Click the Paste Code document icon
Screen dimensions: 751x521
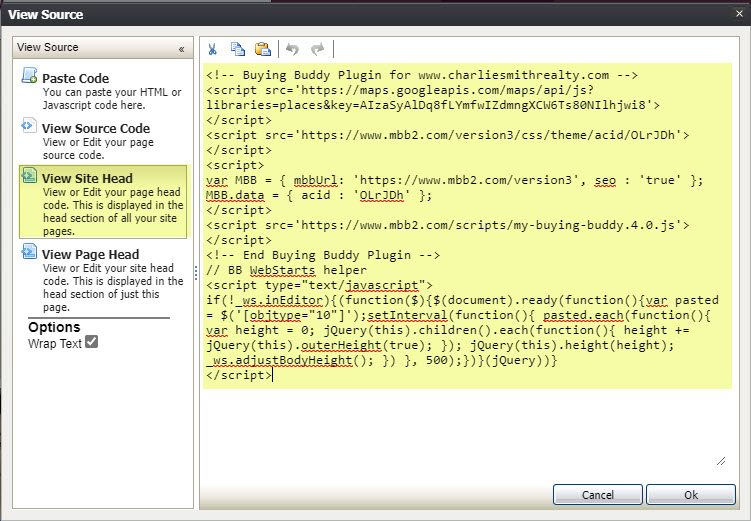click(29, 75)
